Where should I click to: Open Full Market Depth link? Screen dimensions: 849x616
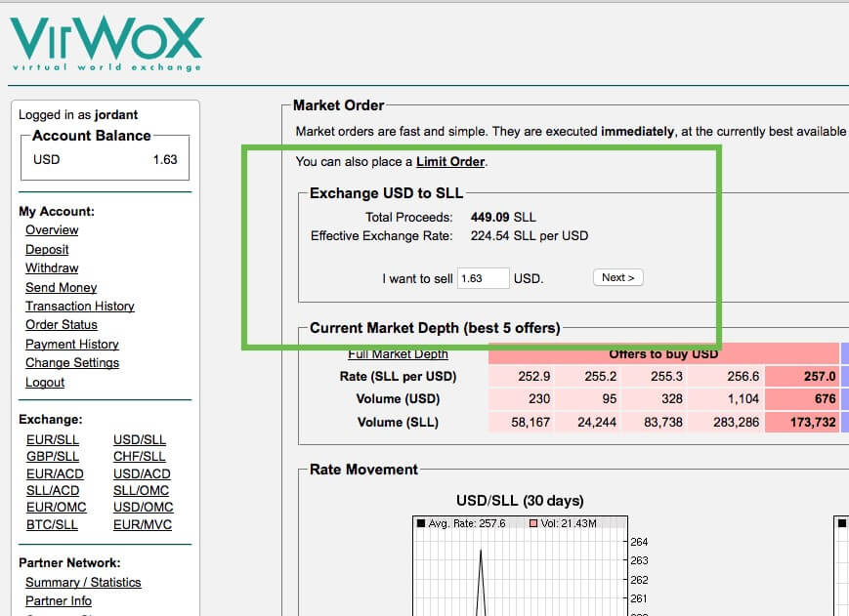pyautogui.click(x=398, y=354)
